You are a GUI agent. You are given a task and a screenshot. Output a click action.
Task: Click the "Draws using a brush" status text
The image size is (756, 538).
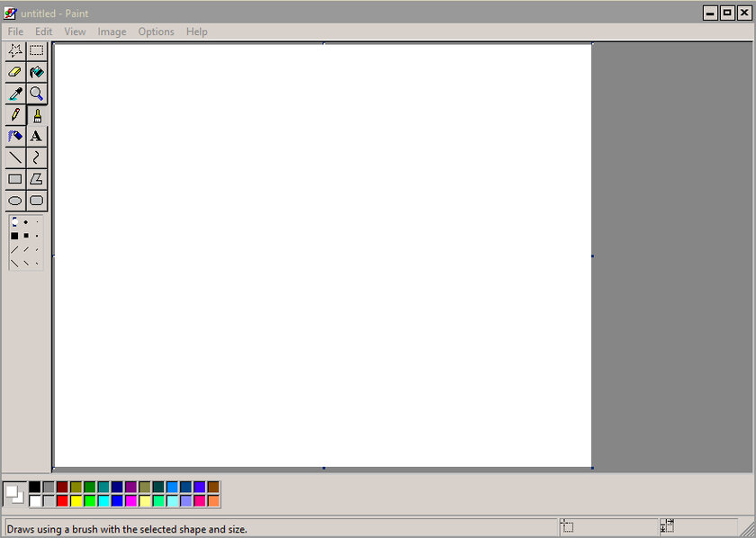click(x=127, y=529)
